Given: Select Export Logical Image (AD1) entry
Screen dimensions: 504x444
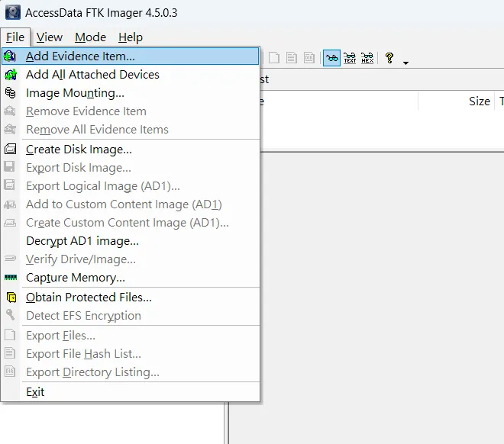Looking at the screenshot, I should click(x=130, y=186).
